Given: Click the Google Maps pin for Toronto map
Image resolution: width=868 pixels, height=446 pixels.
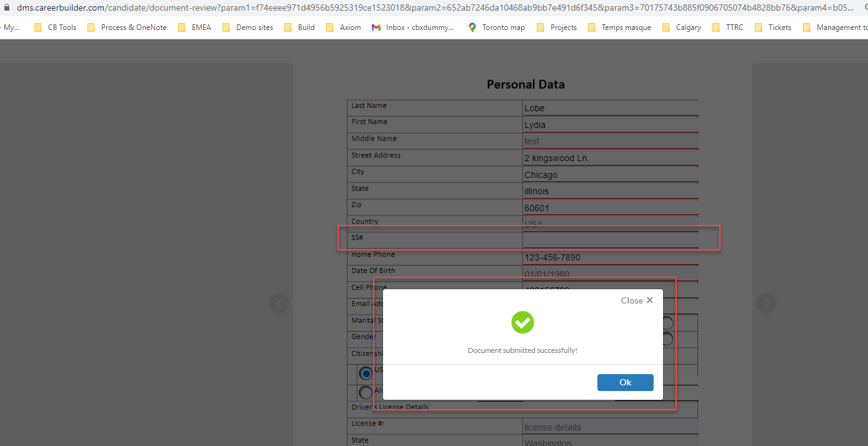Looking at the screenshot, I should pos(472,27).
